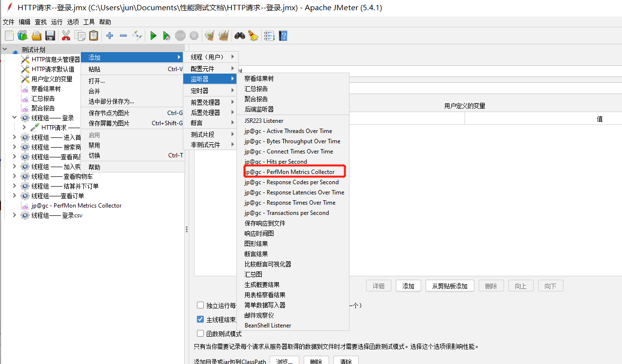Click the Shutdown X toolbar icon

194,36
